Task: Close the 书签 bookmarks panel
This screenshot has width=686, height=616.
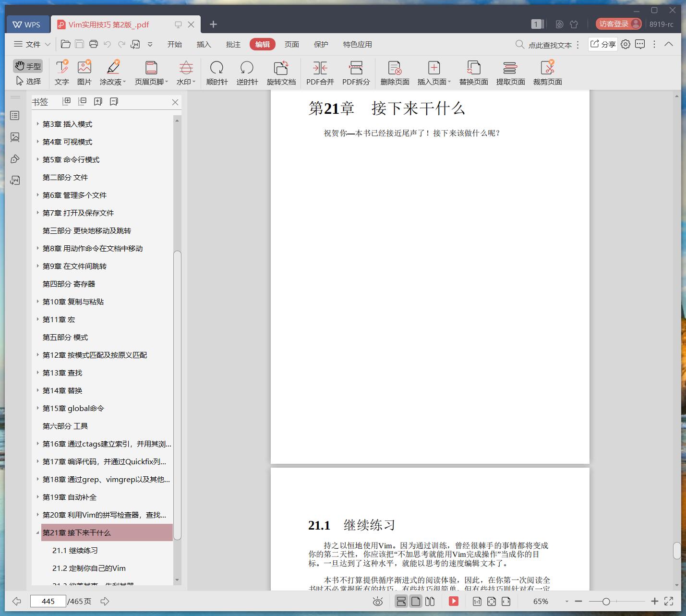Action: (x=175, y=102)
